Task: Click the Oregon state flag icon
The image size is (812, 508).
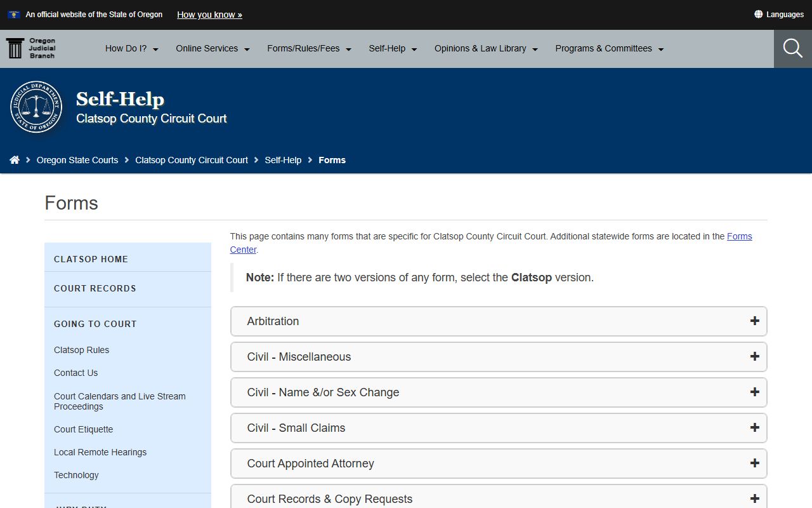Action: 14,15
